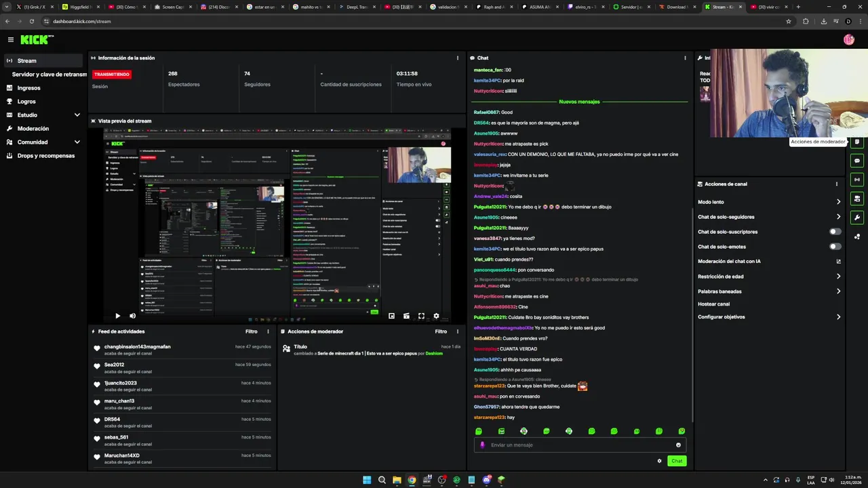Open Filtro in Feed de actividades
The width and height of the screenshot is (868, 488).
(252, 331)
